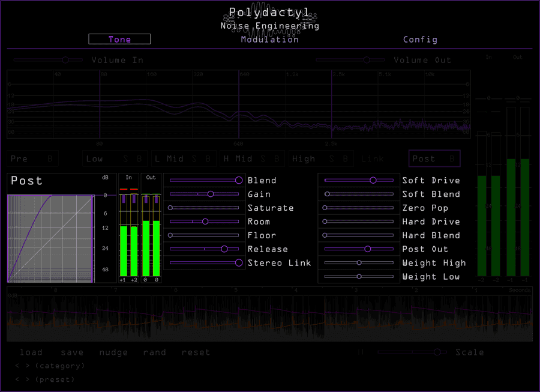540x392 pixels.
Task: Click the Weight High slider handle
Action: click(359, 263)
